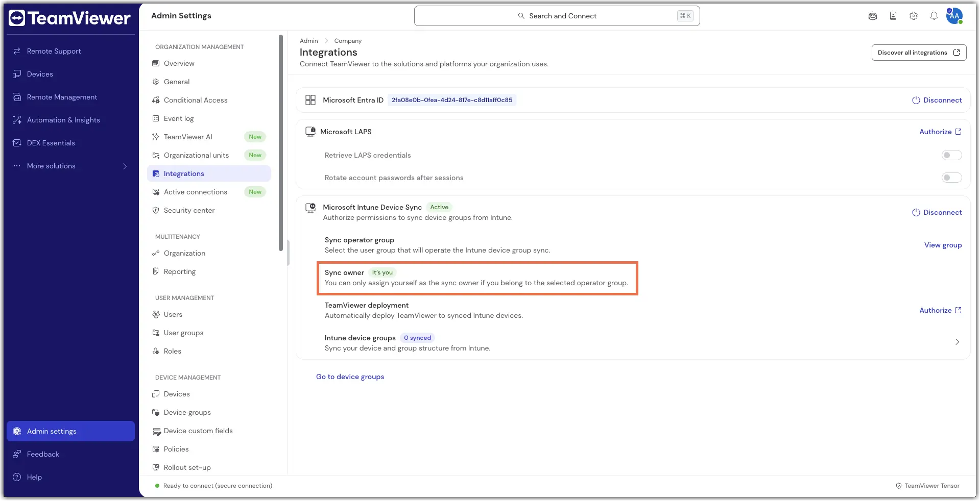Go to Active connections
This screenshot has height=501, width=980.
210,192
